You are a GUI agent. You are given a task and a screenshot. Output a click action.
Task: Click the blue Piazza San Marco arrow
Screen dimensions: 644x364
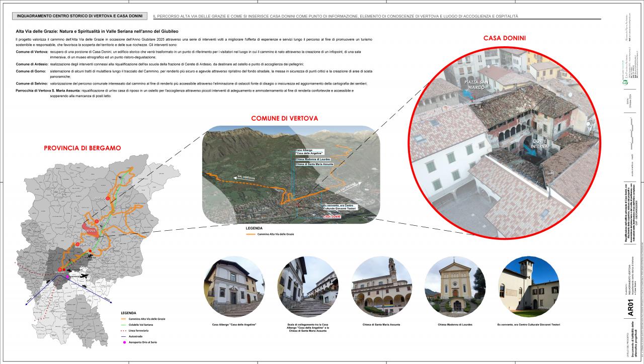pyautogui.click(x=467, y=95)
